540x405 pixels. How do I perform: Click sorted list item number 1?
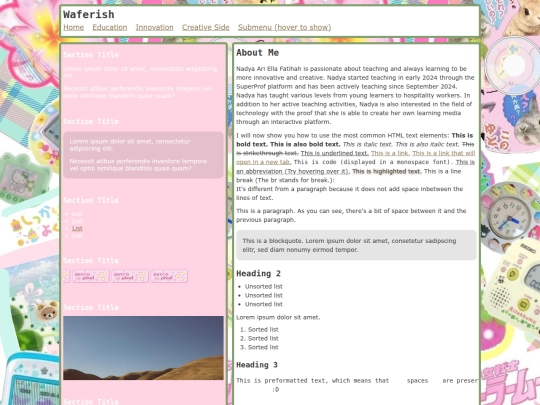point(263,330)
